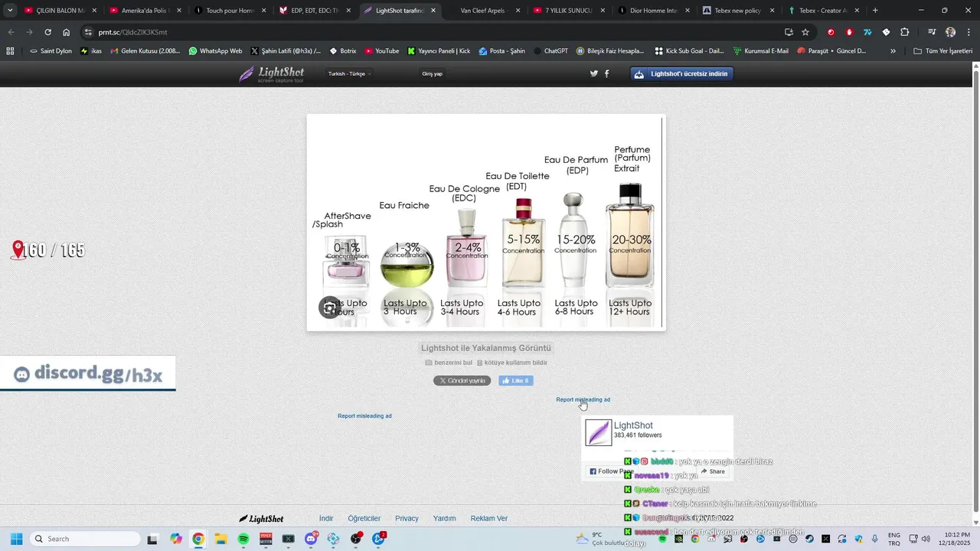The width and height of the screenshot is (980, 551).
Task: Open File Explorer from the taskbar
Action: tap(220, 539)
